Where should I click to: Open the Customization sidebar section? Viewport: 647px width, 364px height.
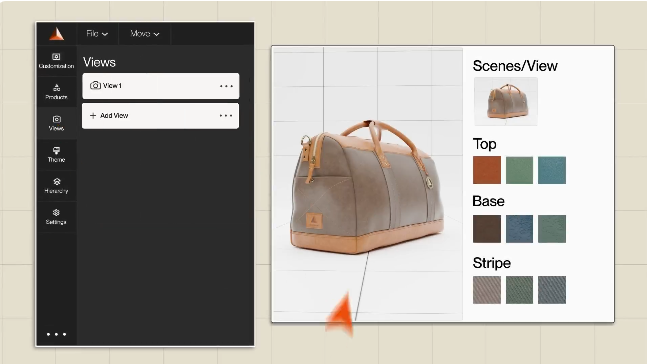click(57, 61)
